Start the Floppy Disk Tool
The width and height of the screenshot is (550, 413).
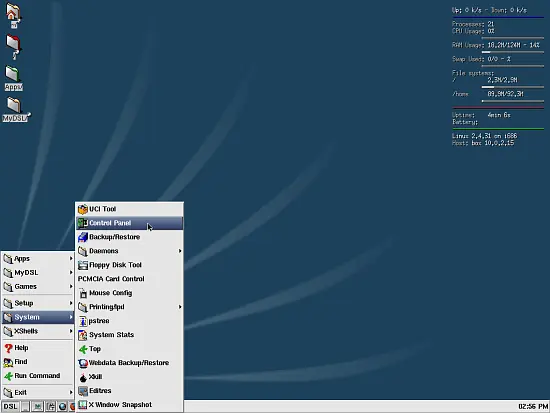(129, 265)
